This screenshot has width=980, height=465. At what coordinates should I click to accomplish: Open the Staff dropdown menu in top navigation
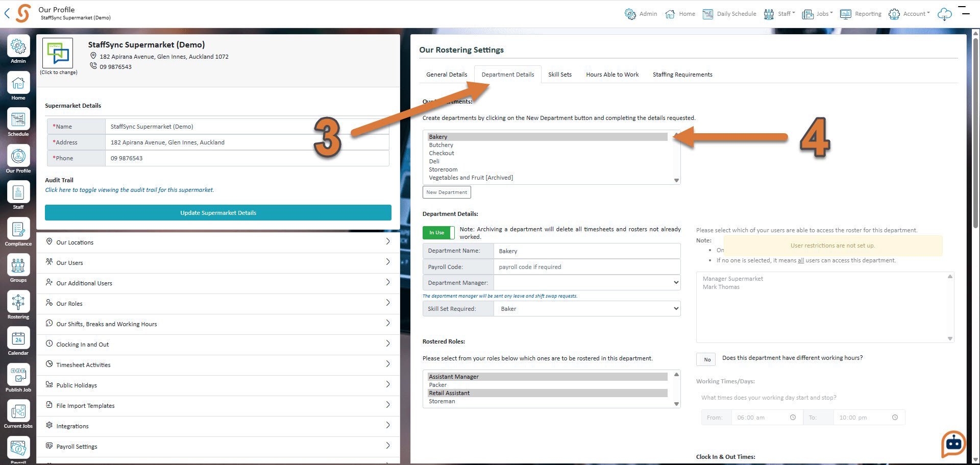click(779, 14)
